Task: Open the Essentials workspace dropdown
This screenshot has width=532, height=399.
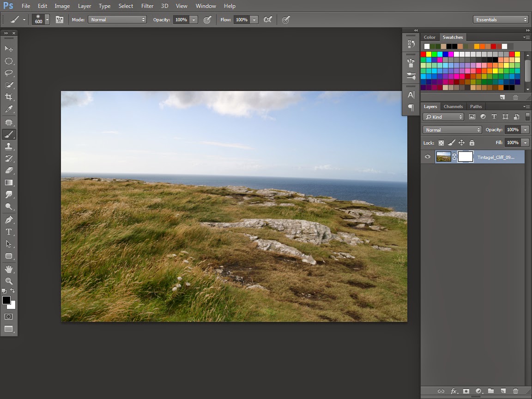Action: click(501, 19)
